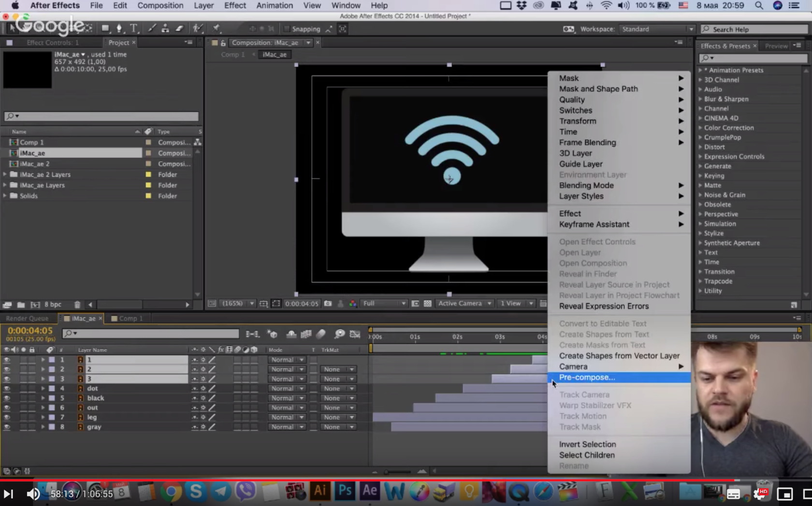The width and height of the screenshot is (812, 506).
Task: Click the new folder icon in Project panel
Action: (21, 304)
